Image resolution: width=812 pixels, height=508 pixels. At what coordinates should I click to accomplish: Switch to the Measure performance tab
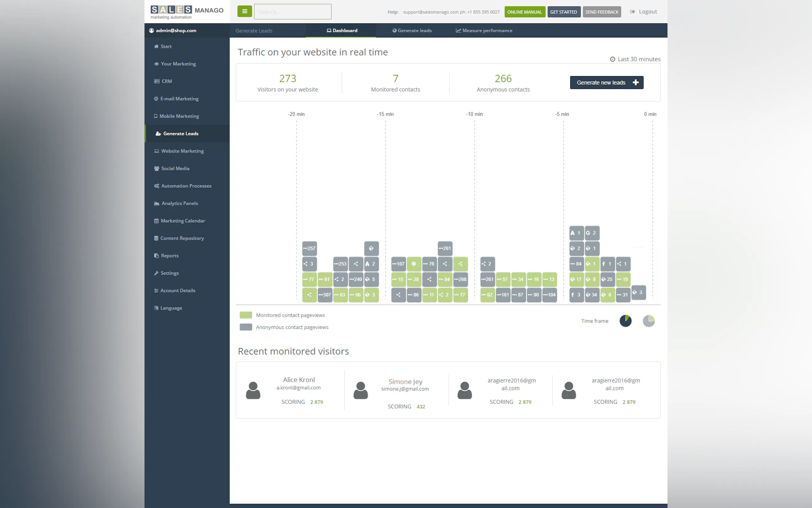[x=484, y=31]
